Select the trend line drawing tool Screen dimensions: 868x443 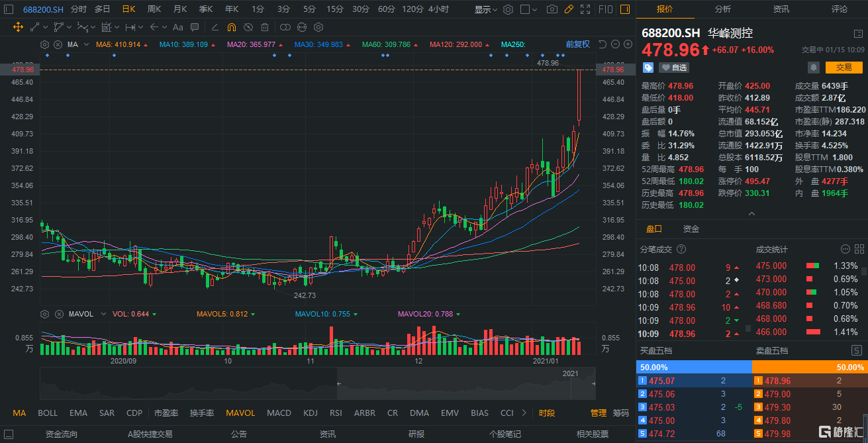tap(35, 27)
